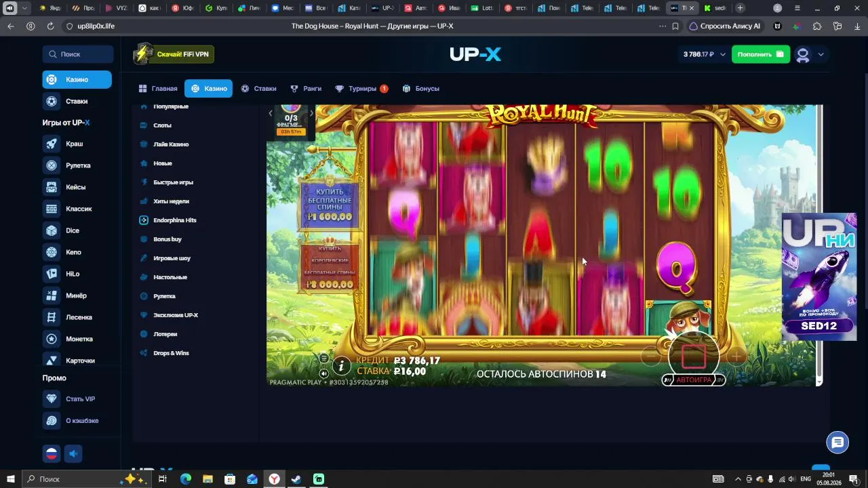Open Ставки in top navigation
868x488 pixels.
[x=259, y=89]
